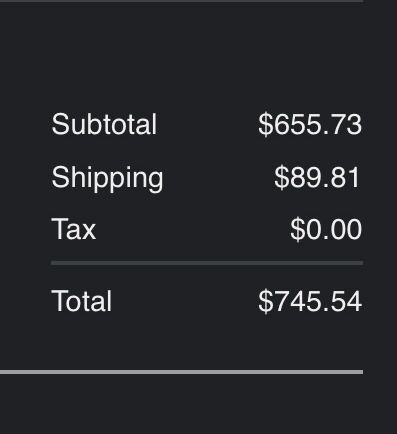Select the $0.00 tax amount
This screenshot has width=397, height=434.
click(326, 229)
